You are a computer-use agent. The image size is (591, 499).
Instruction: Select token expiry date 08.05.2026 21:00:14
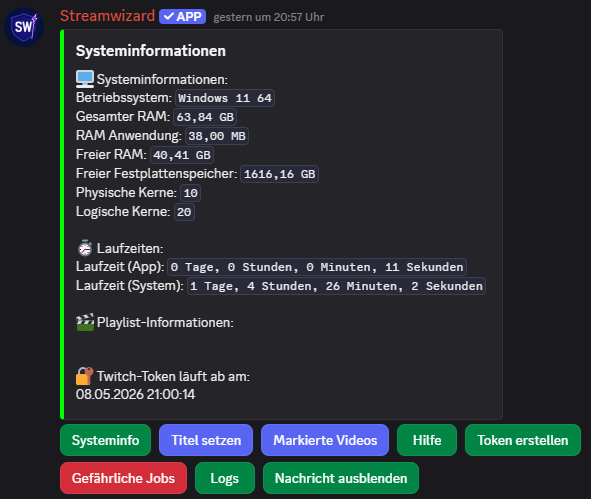135,394
